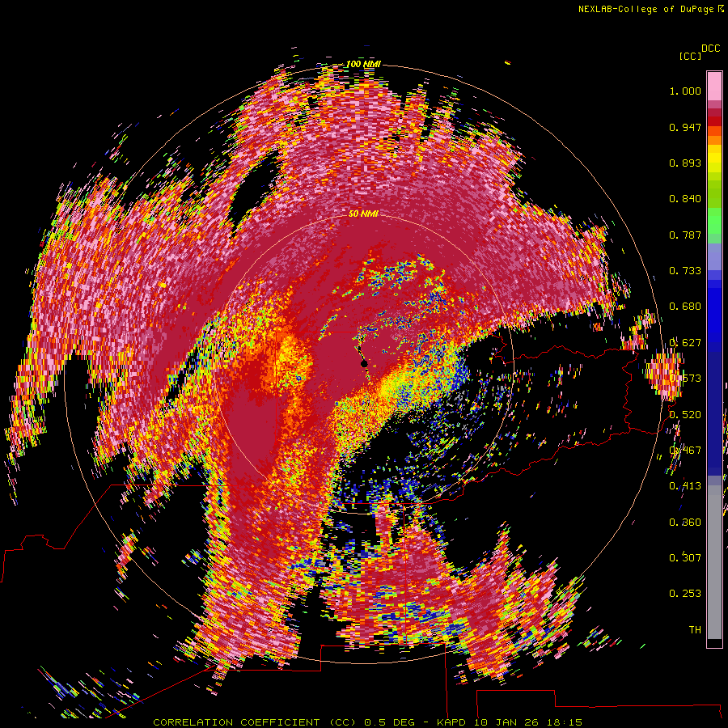
Task: Select the 0.840 scale value
Action: 685,199
